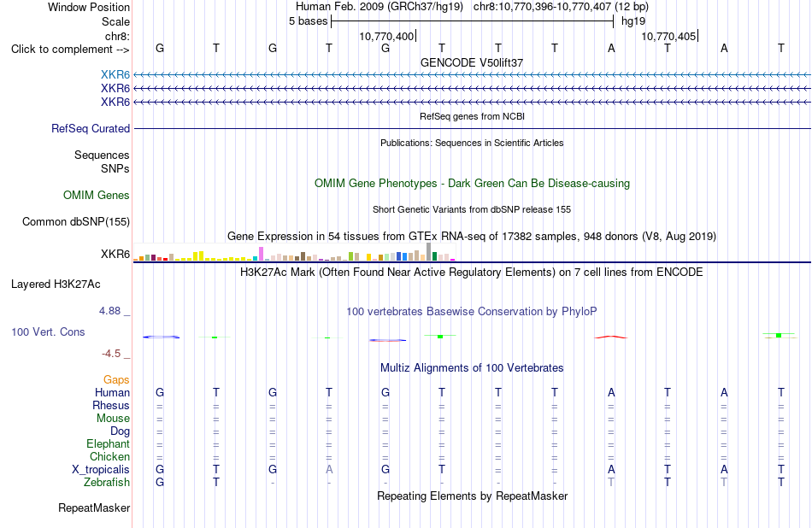Viewport: 812px width, 528px height.
Task: Click the 'Zebrafish' species label
Action: [107, 482]
